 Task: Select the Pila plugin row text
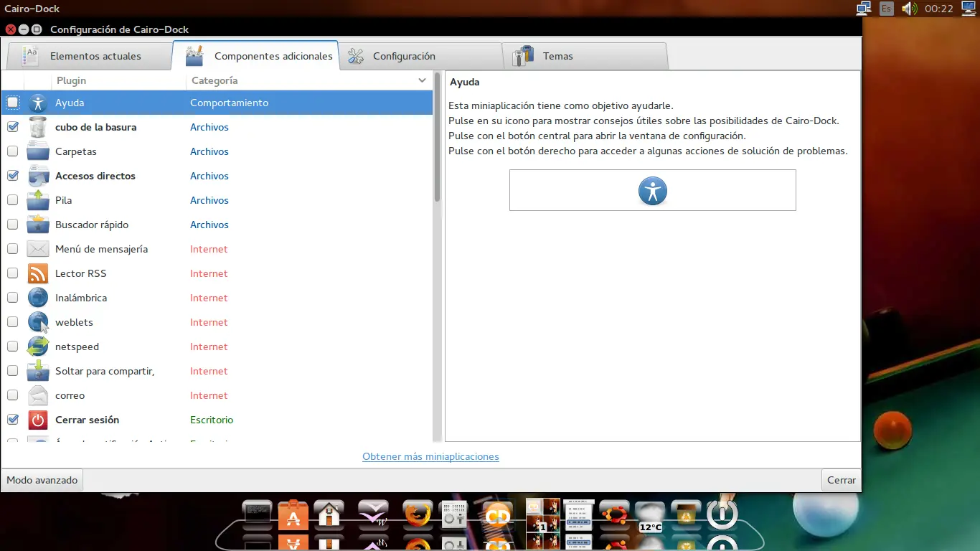(63, 200)
